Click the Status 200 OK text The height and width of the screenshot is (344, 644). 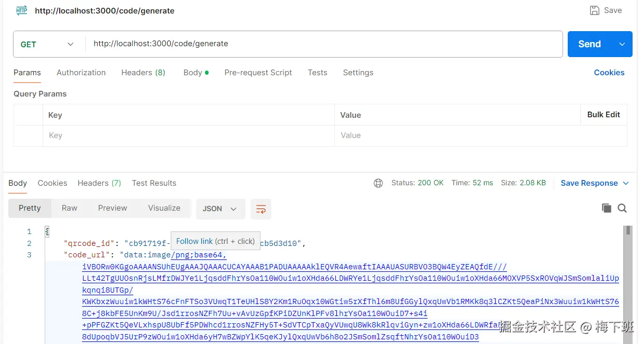pyautogui.click(x=418, y=183)
